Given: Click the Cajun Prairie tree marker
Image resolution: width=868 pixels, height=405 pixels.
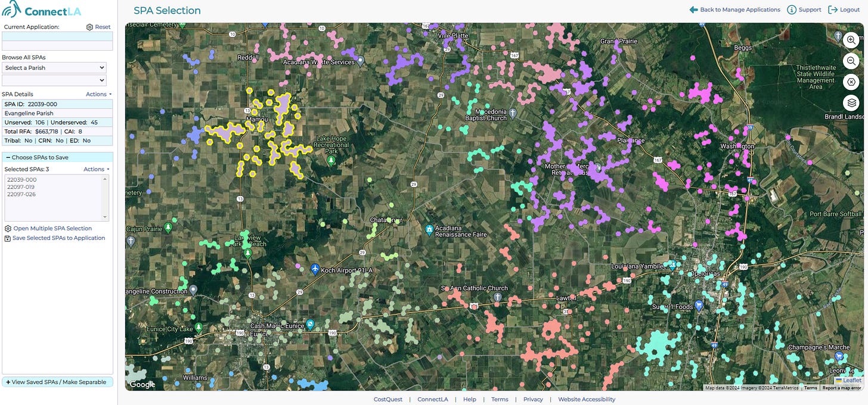Looking at the screenshot, I should pos(169,227).
